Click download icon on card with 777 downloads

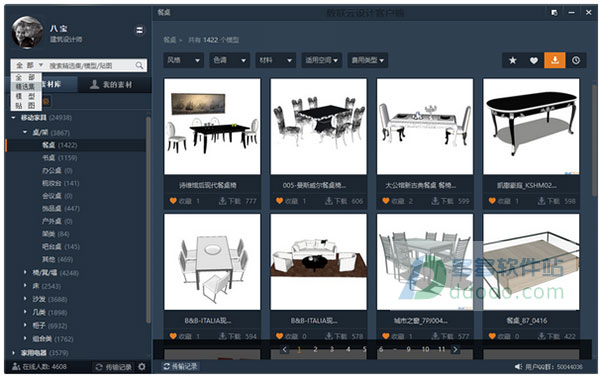tap(222, 201)
